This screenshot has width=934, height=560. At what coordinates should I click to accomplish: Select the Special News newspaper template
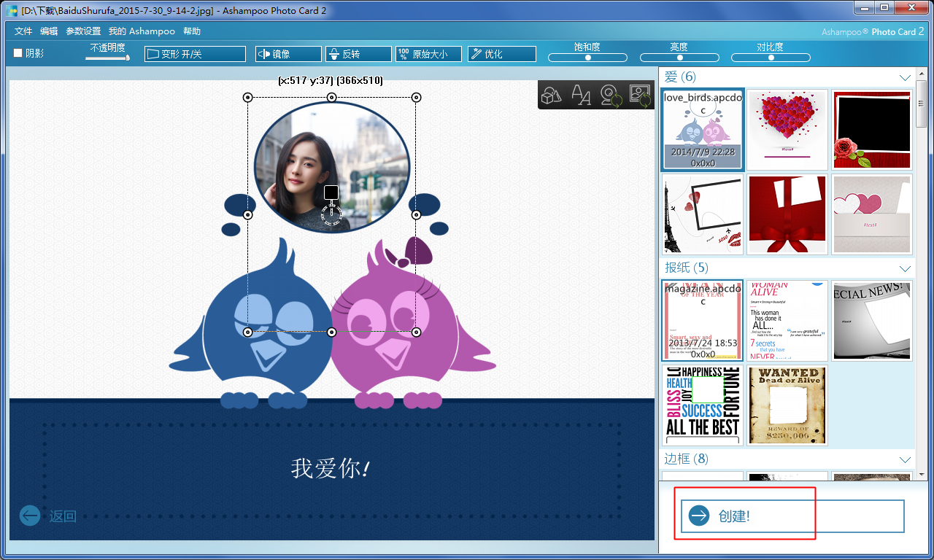click(872, 321)
